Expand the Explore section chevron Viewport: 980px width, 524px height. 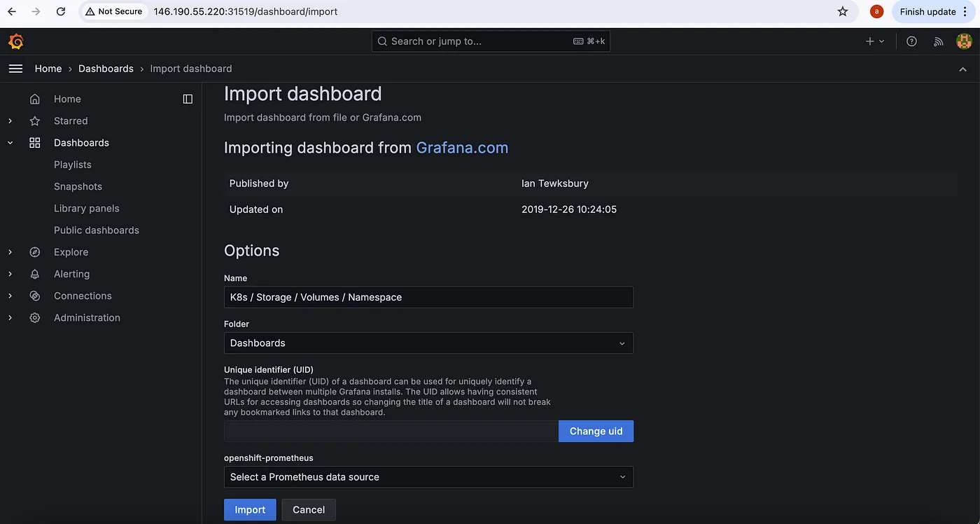[10, 251]
